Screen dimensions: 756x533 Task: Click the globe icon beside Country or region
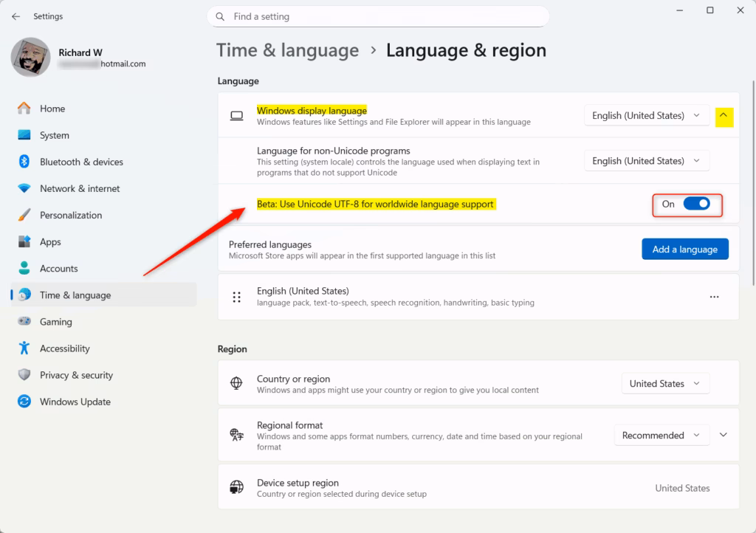[236, 383]
